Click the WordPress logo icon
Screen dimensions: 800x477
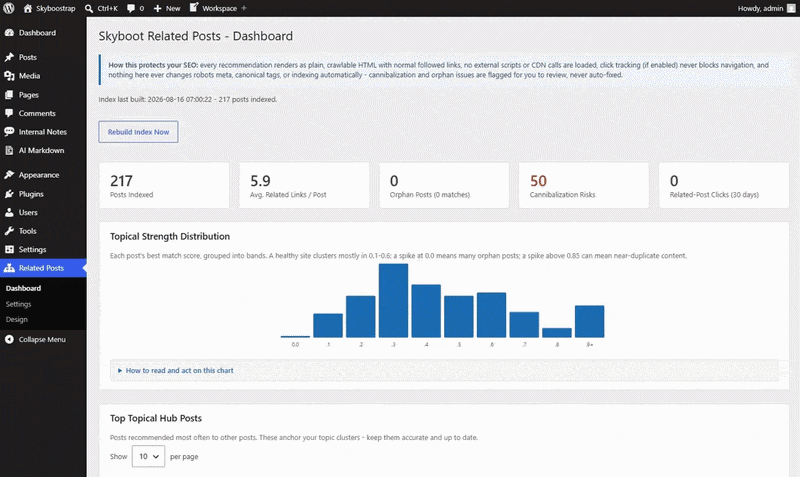(x=9, y=8)
